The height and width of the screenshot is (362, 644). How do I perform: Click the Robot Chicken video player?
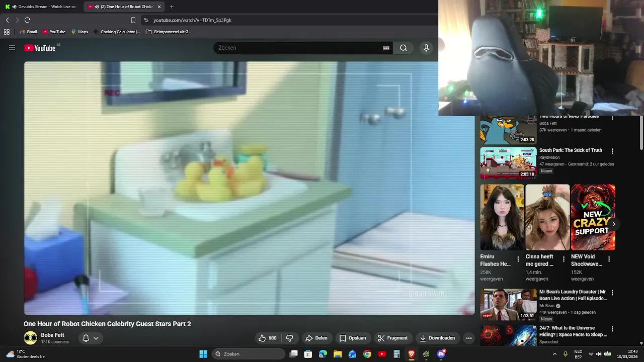[249, 188]
